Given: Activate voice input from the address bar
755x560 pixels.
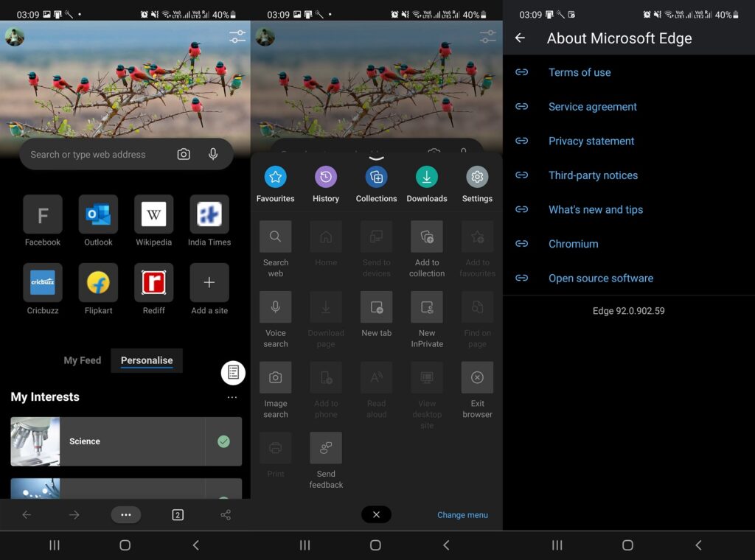Looking at the screenshot, I should point(212,154).
